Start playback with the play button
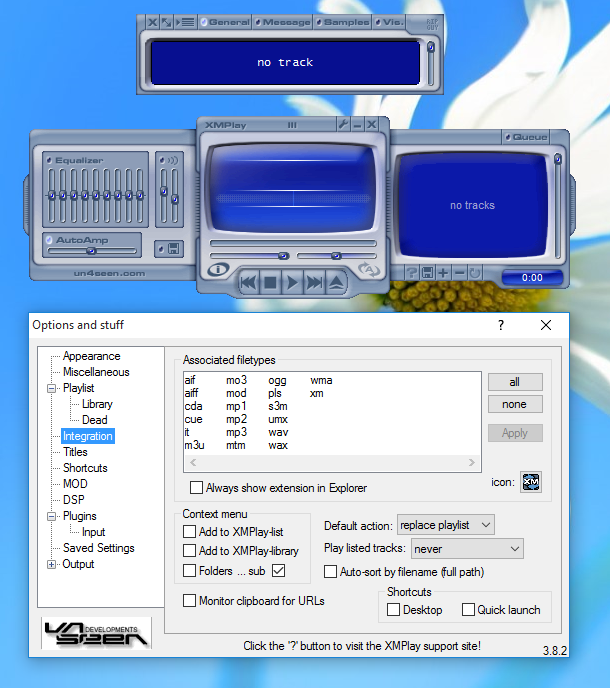Viewport: 610px width, 688px height. pyautogui.click(x=292, y=283)
